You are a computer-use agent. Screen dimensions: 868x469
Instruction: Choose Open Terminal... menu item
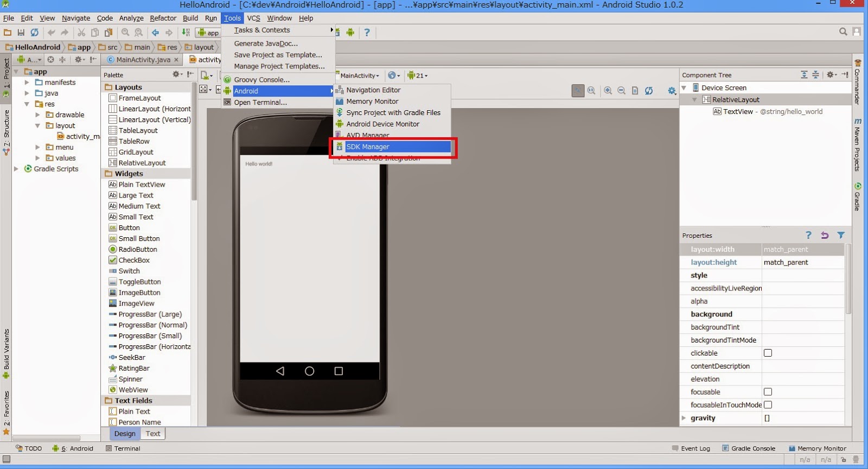[278, 103]
